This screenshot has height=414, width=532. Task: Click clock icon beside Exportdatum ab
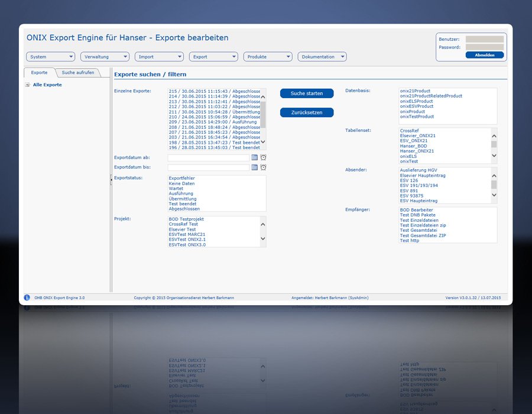coord(263,157)
